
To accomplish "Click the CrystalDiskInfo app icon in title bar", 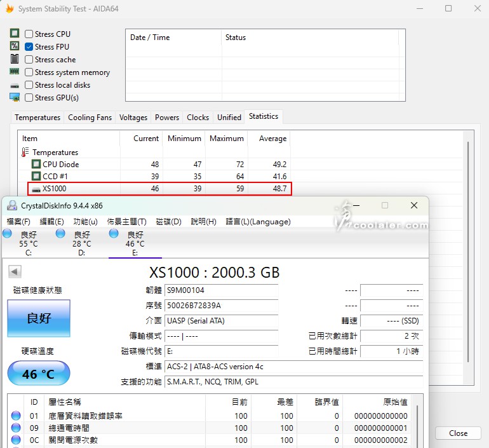I will click(12, 205).
